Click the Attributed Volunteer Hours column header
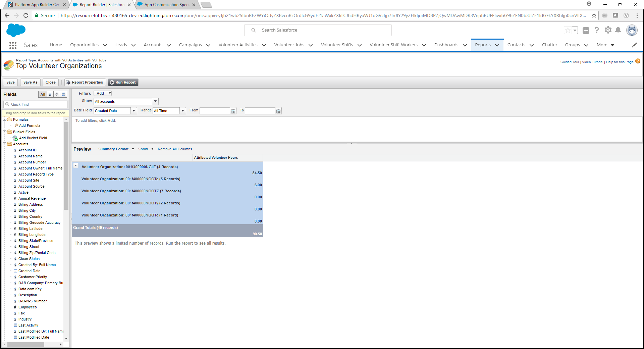 228,158
